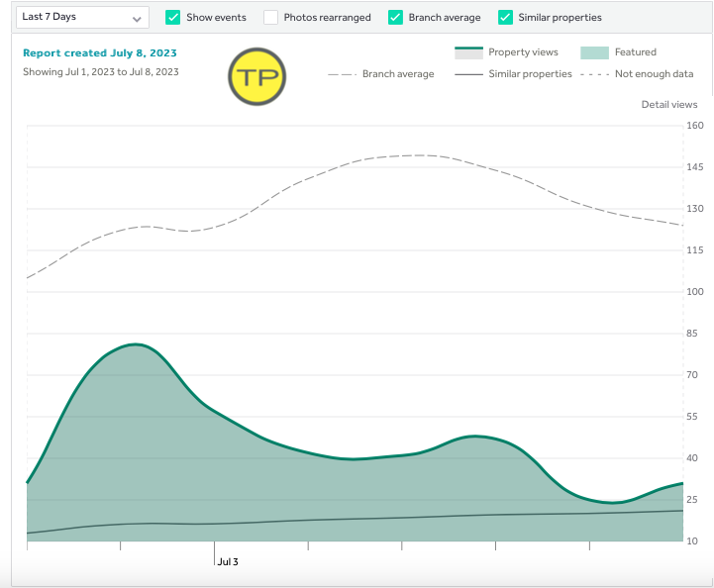Viewport: 714px width, 588px height.
Task: Click the Not enough data dotted legend icon
Action: [593, 74]
